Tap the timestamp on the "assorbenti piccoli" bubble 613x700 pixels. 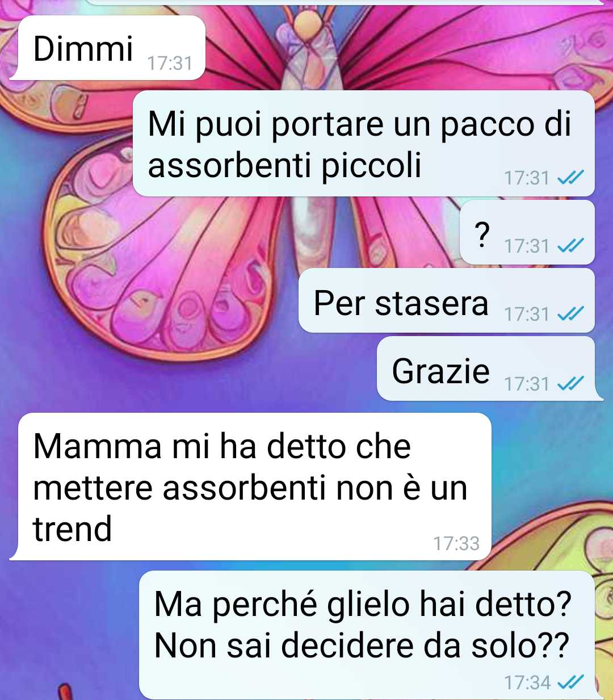(x=527, y=178)
